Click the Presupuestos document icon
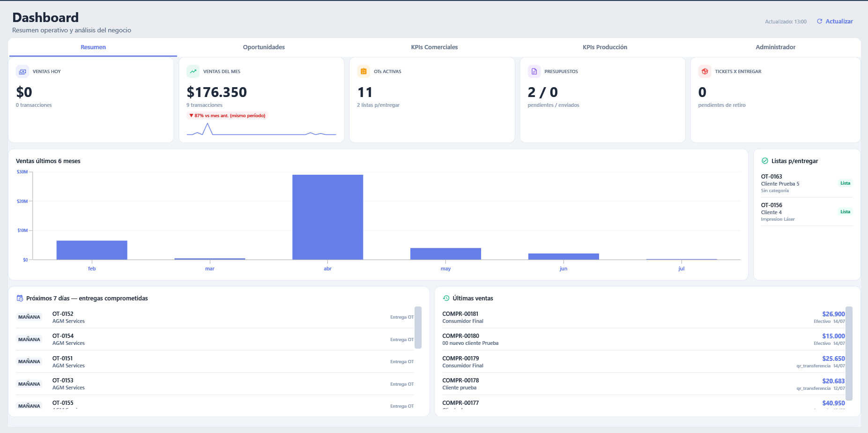The image size is (868, 433). click(534, 72)
